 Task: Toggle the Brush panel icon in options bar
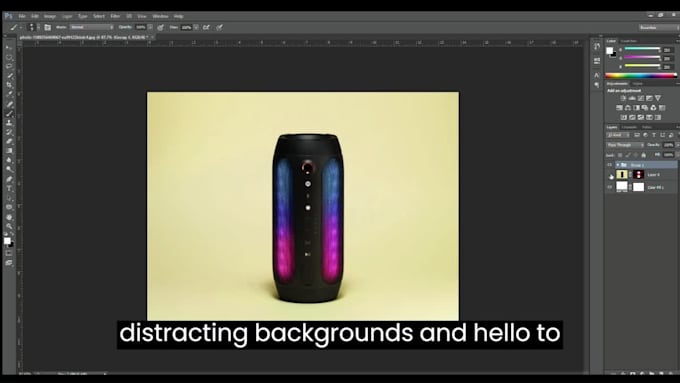coord(48,27)
